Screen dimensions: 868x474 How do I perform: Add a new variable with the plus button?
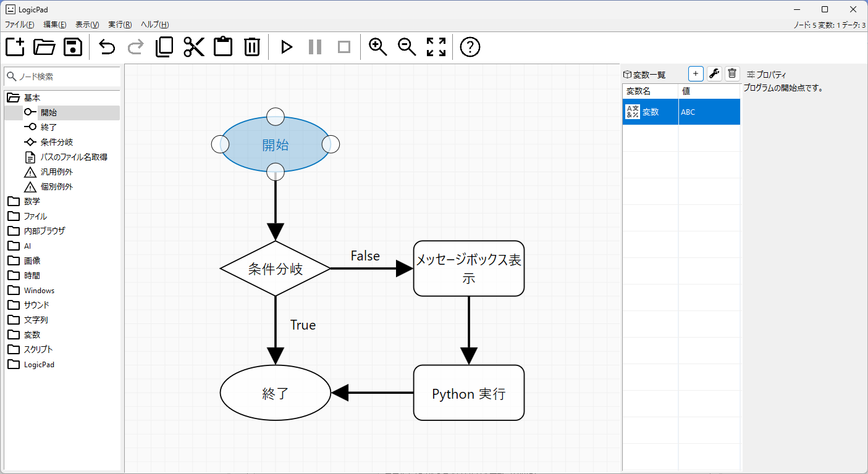(x=696, y=74)
